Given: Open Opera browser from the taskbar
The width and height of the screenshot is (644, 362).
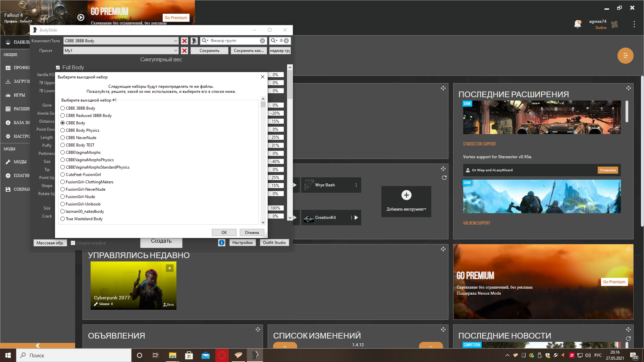Looking at the screenshot, I should tap(222, 355).
